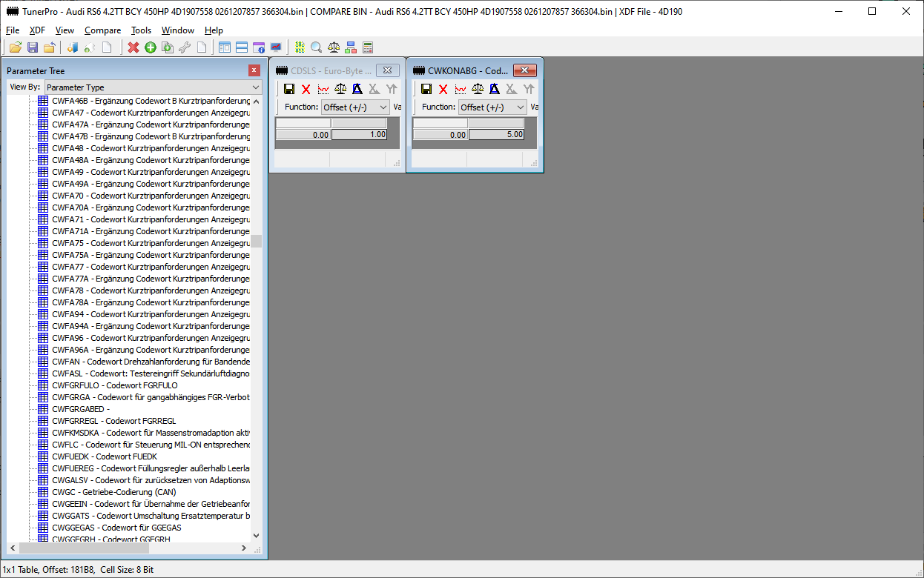Select the CWFAN parameter in the tree
Viewport: 924px width, 578px height.
(x=151, y=362)
